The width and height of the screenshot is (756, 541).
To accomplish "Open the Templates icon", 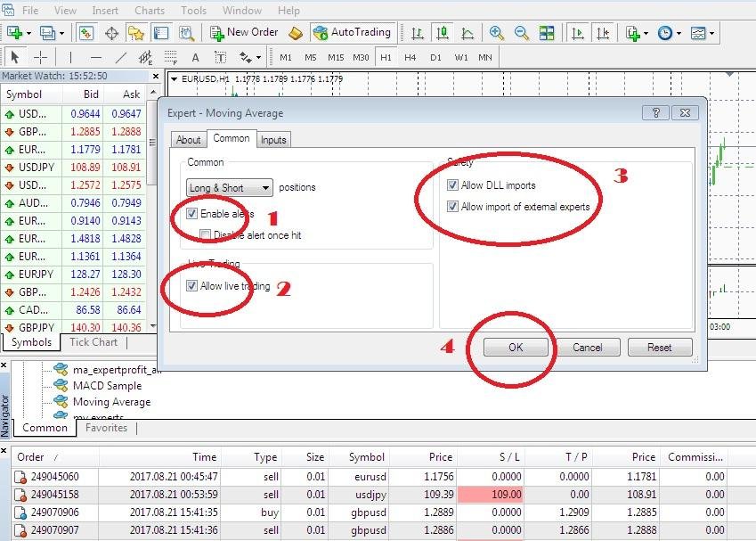I will (698, 33).
